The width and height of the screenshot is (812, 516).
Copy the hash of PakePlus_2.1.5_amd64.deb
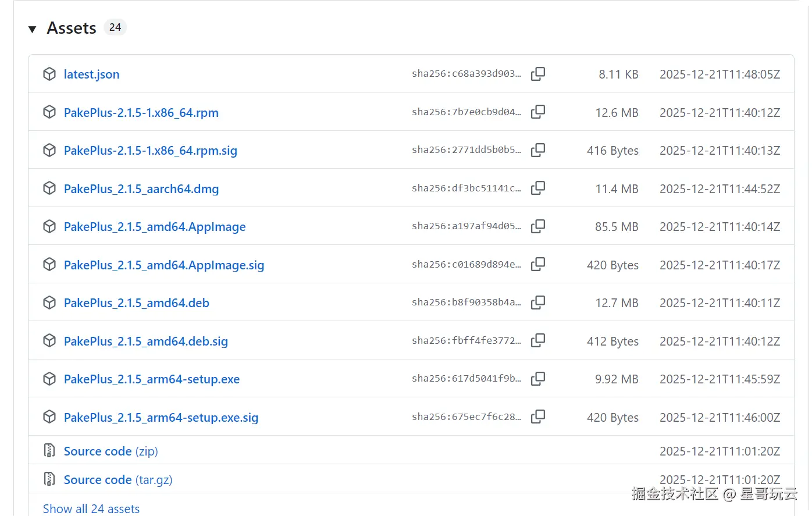[x=538, y=303]
